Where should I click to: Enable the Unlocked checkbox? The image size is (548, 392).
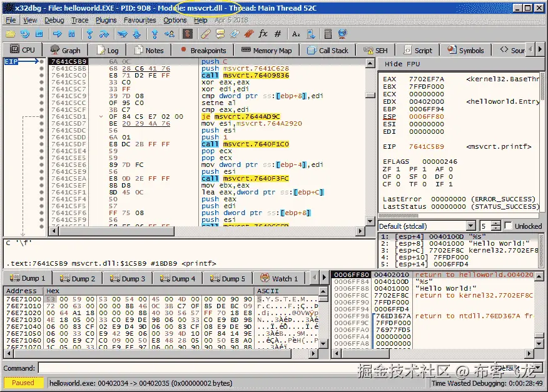pos(509,226)
